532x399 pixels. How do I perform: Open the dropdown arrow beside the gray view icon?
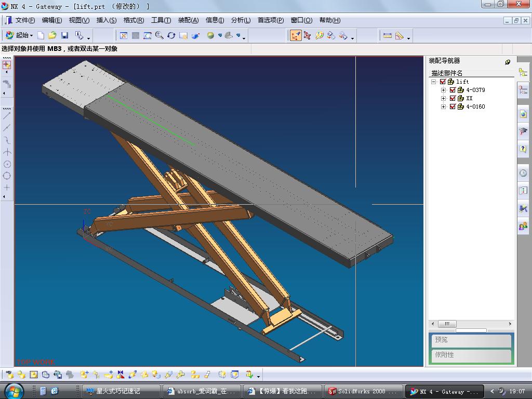point(238,35)
